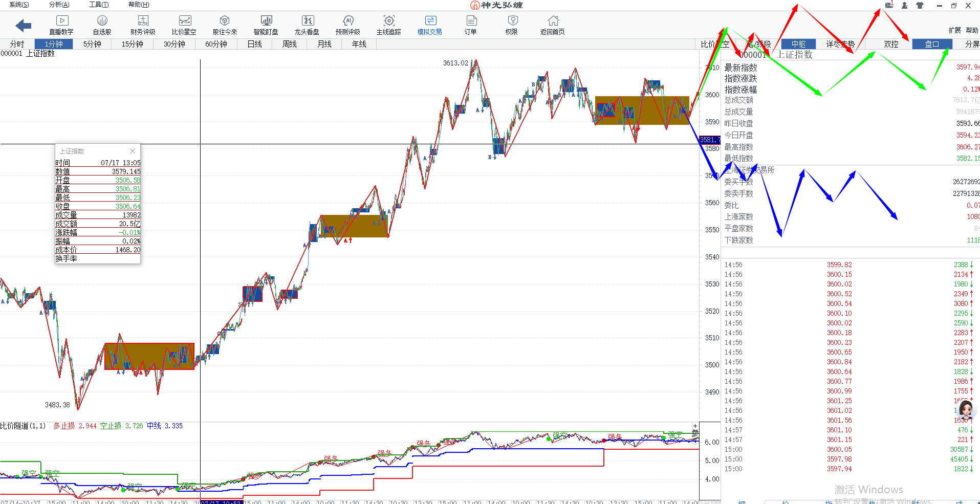
Task: Click the blue back arrow
Action: [24, 25]
